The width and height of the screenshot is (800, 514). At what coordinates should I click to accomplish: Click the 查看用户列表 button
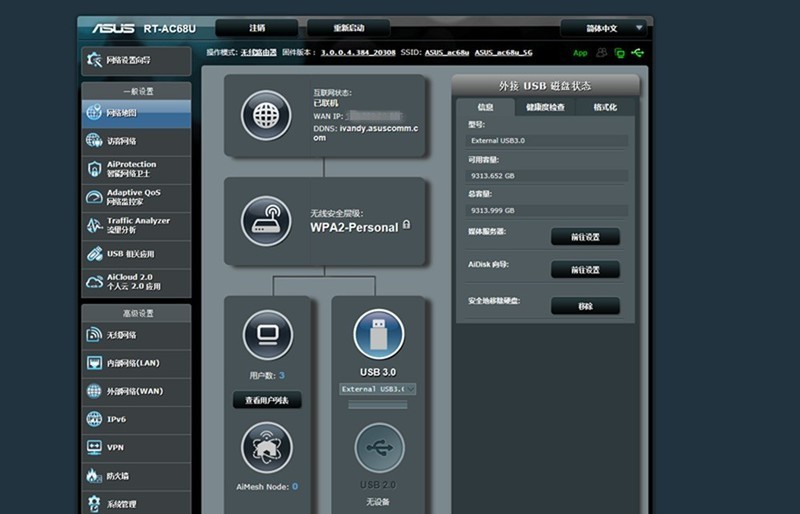tap(267, 400)
